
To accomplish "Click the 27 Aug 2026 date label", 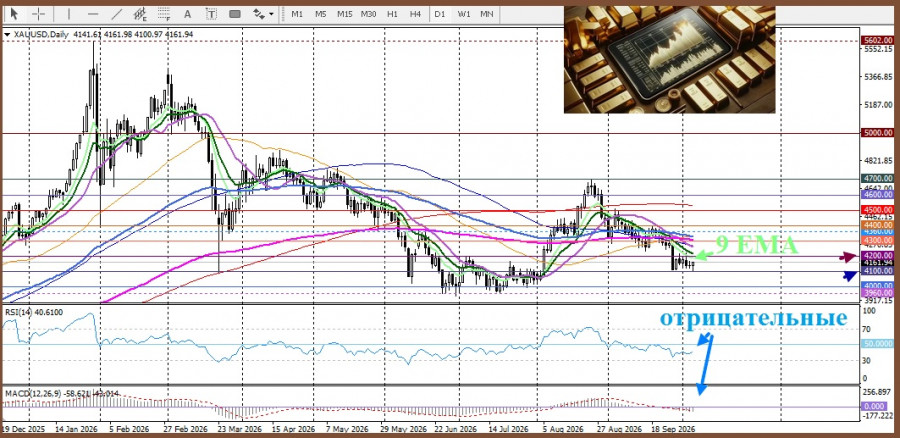I will (619, 429).
